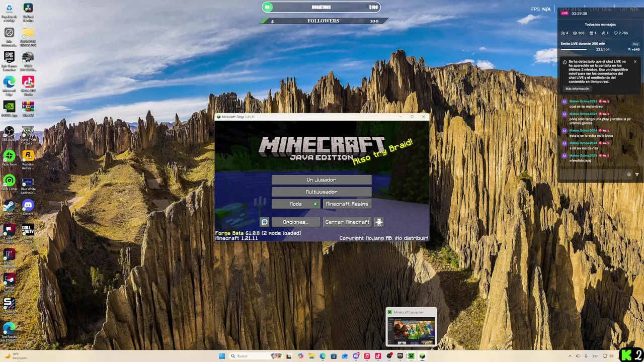Click the weather widget on the taskbar
Viewport: 644px width, 362px height.
coord(15,356)
